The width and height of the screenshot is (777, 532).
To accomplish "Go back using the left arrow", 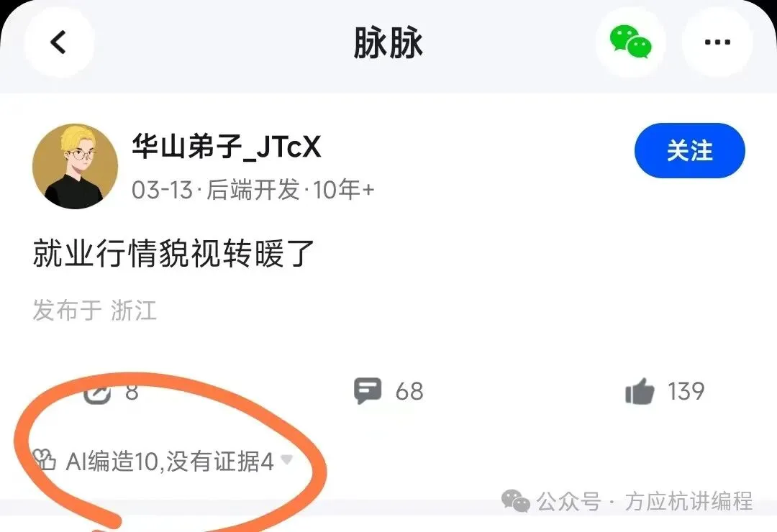I will click(x=58, y=42).
